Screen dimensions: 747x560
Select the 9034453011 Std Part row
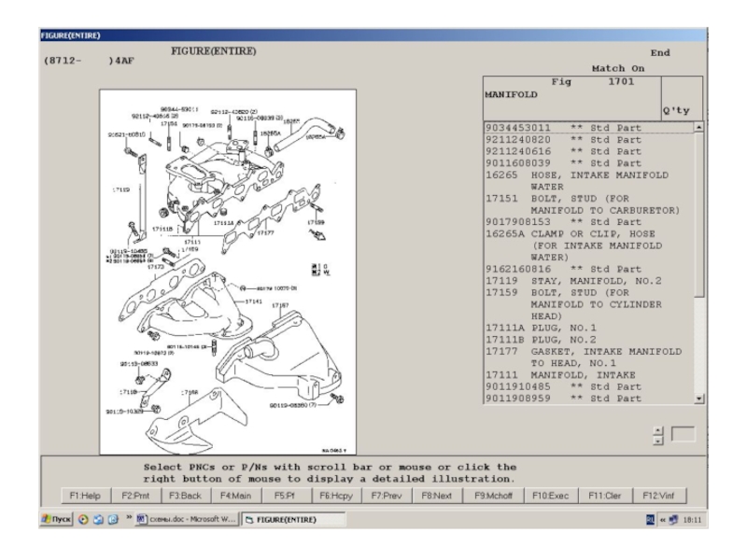tap(589, 128)
